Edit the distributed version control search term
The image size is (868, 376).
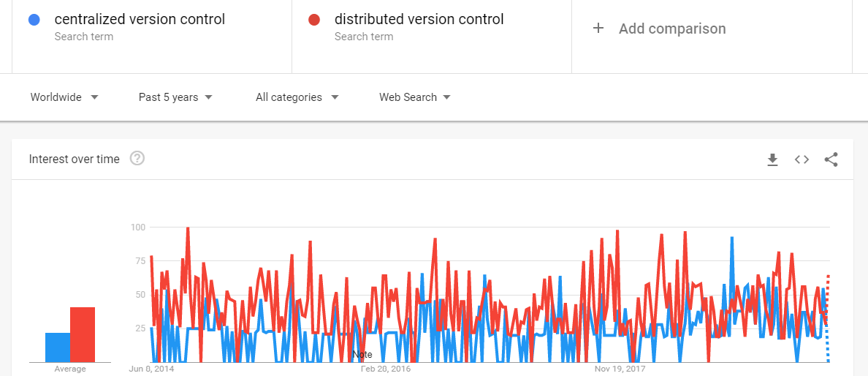(419, 20)
